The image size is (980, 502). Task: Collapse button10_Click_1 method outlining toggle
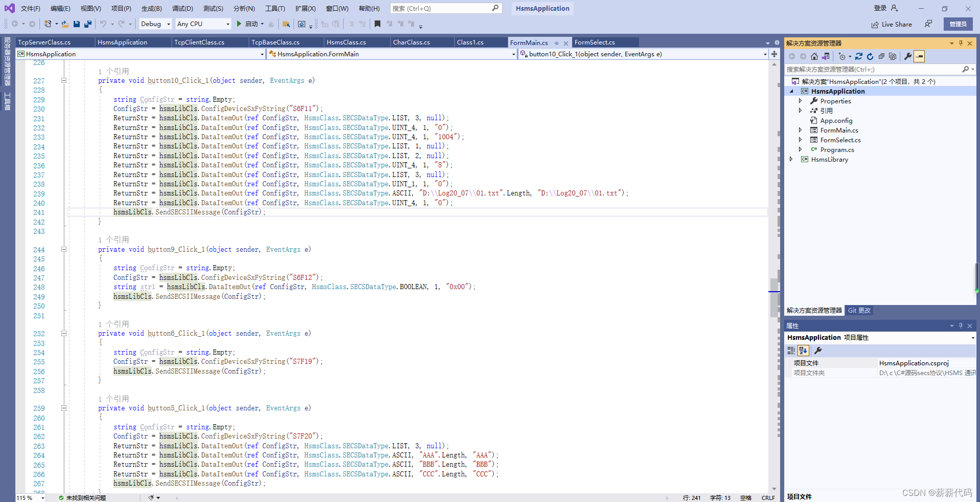pos(64,80)
